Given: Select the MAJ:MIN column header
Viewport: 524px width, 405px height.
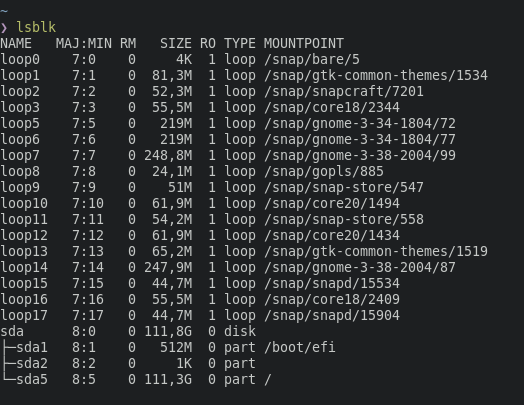Looking at the screenshot, I should pos(84,43).
